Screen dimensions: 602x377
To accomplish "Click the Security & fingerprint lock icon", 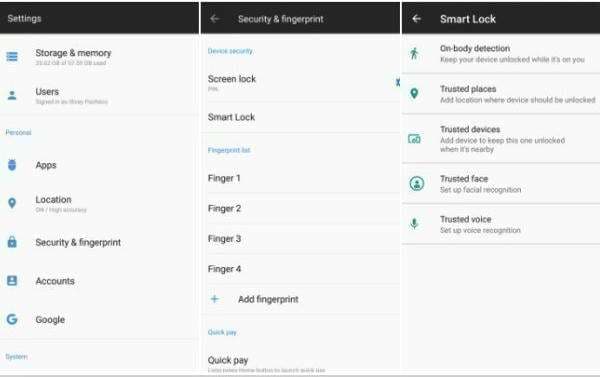I will point(12,242).
